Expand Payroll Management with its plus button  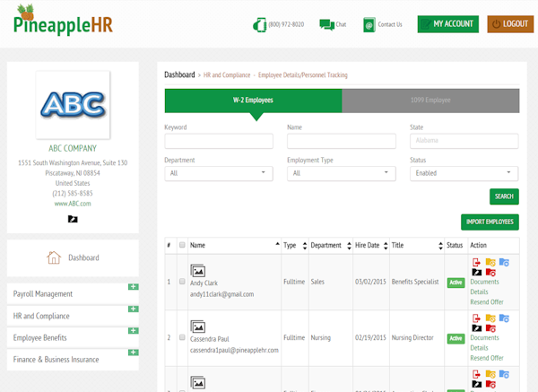(x=134, y=287)
